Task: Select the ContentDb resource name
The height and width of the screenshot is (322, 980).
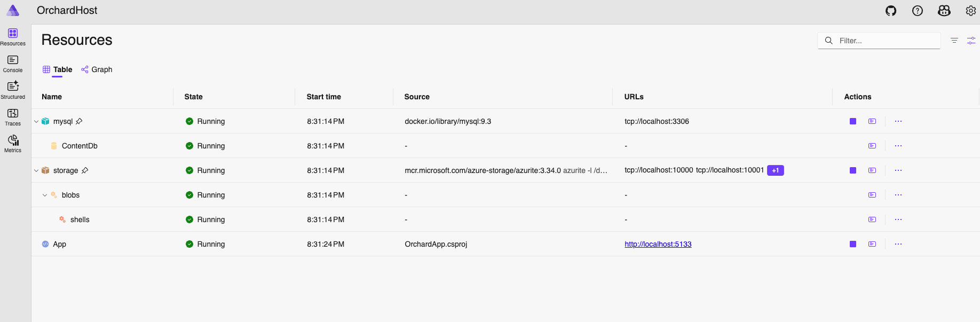Action: click(80, 146)
